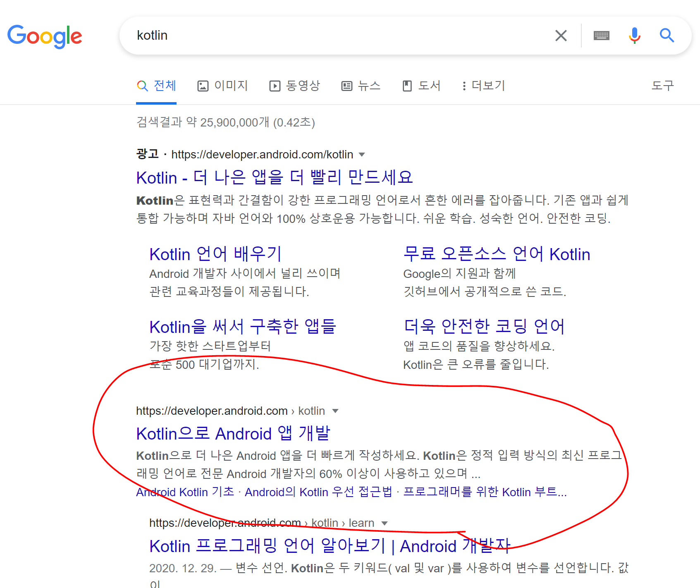Switch to the 뉴스 tab
Viewport: 700px width, 588px height.
click(361, 86)
